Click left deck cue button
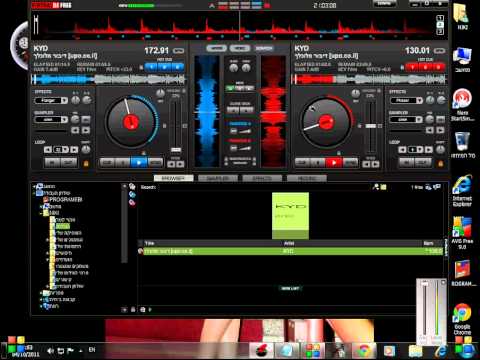This screenshot has height=360, width=480. click(x=107, y=163)
